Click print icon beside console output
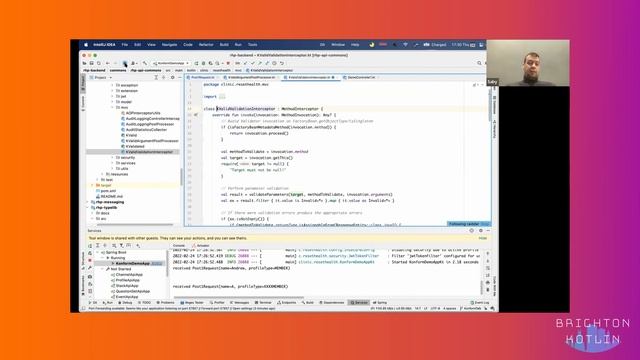 488,282
